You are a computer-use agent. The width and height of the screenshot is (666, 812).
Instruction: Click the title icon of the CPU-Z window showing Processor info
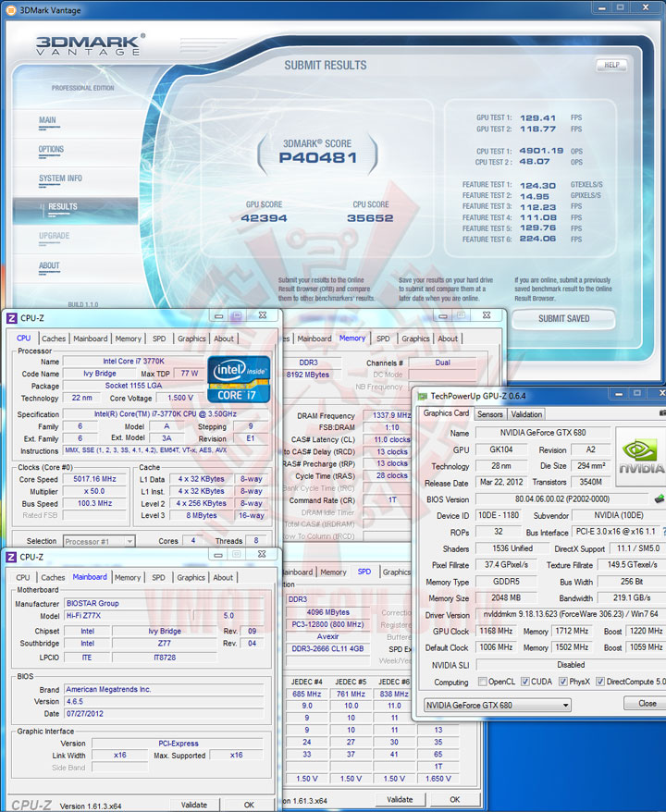coord(11,318)
